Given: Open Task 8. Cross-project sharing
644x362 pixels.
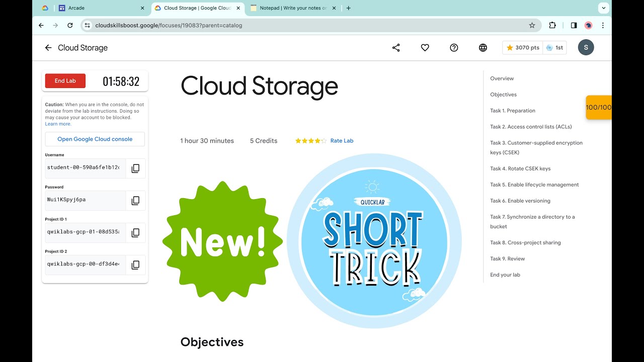Looking at the screenshot, I should pos(525,242).
